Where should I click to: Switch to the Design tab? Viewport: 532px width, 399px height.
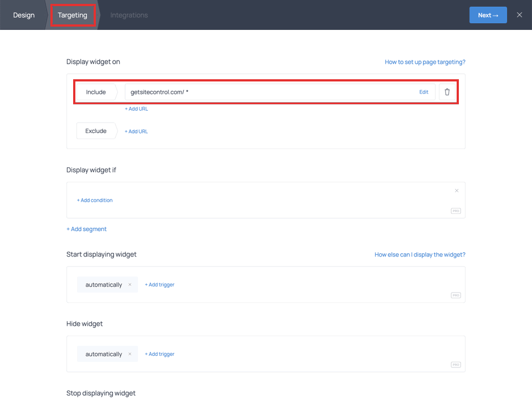click(x=24, y=15)
